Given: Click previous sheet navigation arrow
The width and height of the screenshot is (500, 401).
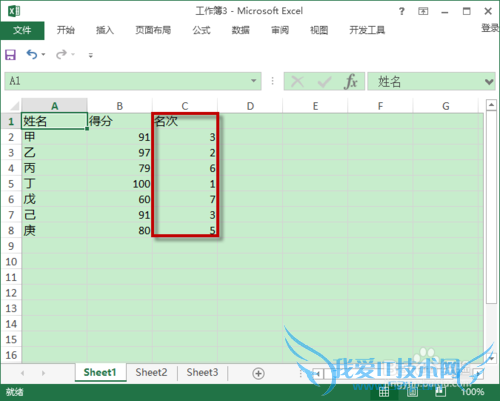Looking at the screenshot, I should [23, 373].
